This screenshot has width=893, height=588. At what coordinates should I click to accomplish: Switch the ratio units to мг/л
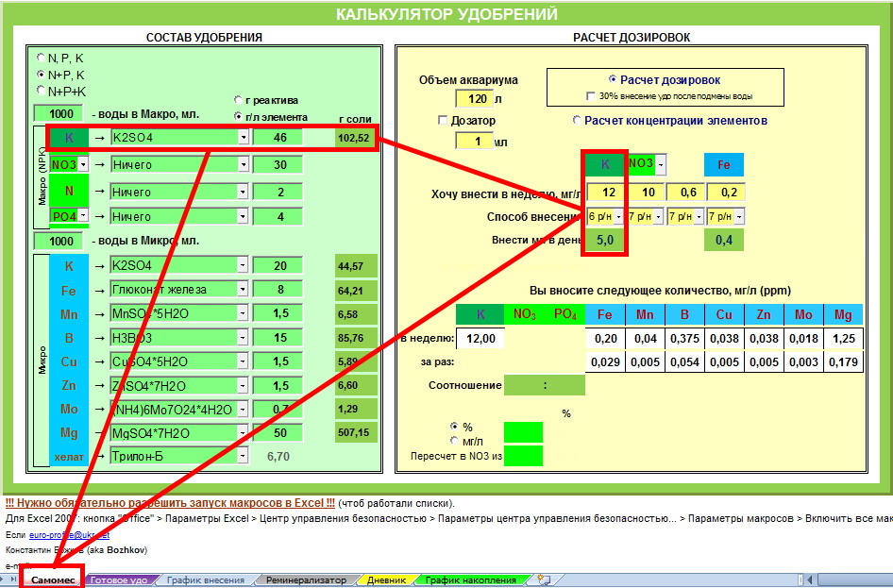click(456, 441)
